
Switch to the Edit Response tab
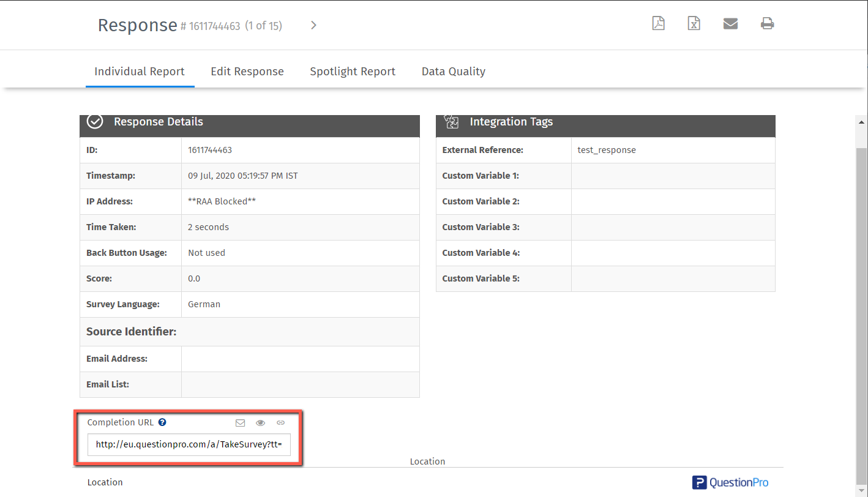click(x=247, y=72)
